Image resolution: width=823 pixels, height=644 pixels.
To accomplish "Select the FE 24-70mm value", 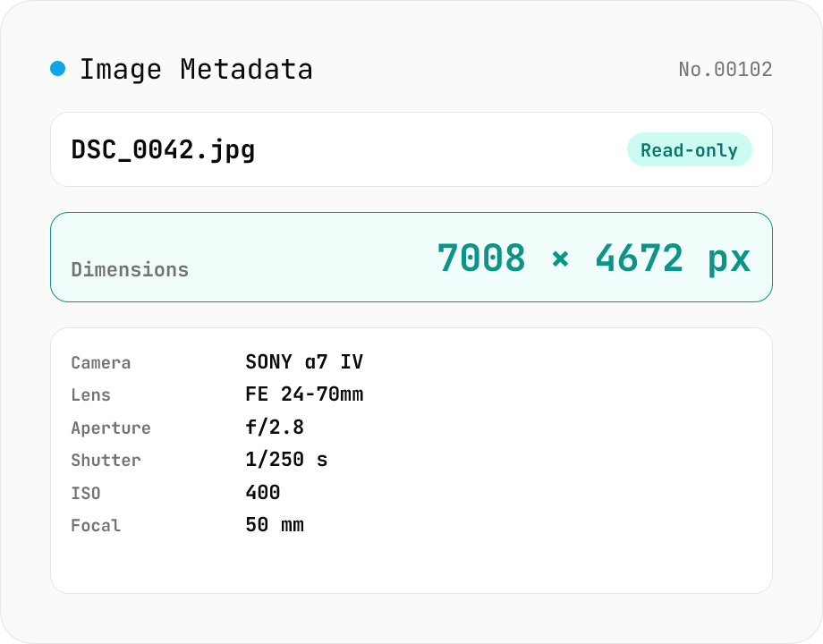I will pyautogui.click(x=304, y=394).
